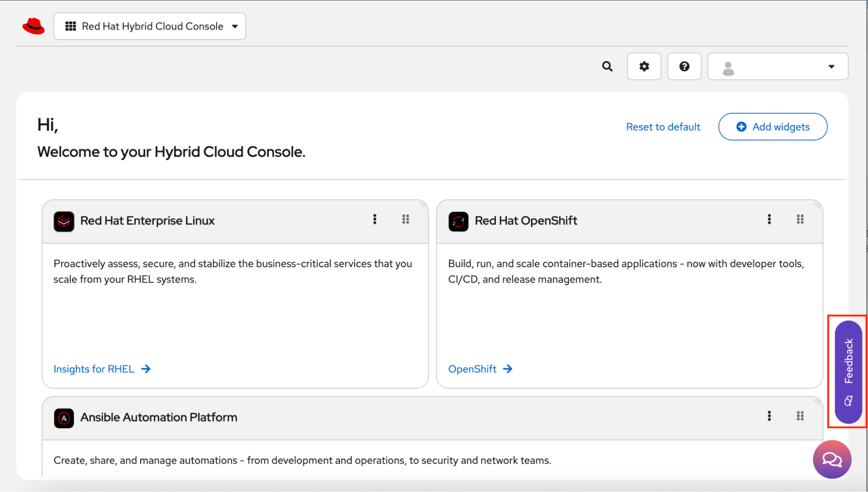Click Red Hat Enterprise Linux widget icon
The width and height of the screenshot is (868, 492).
[x=64, y=221]
